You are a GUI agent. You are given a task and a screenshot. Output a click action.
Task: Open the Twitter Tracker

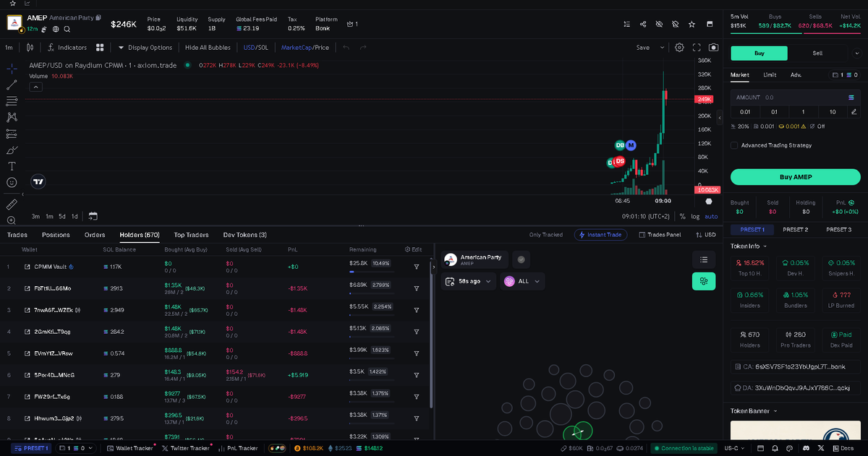[185, 448]
